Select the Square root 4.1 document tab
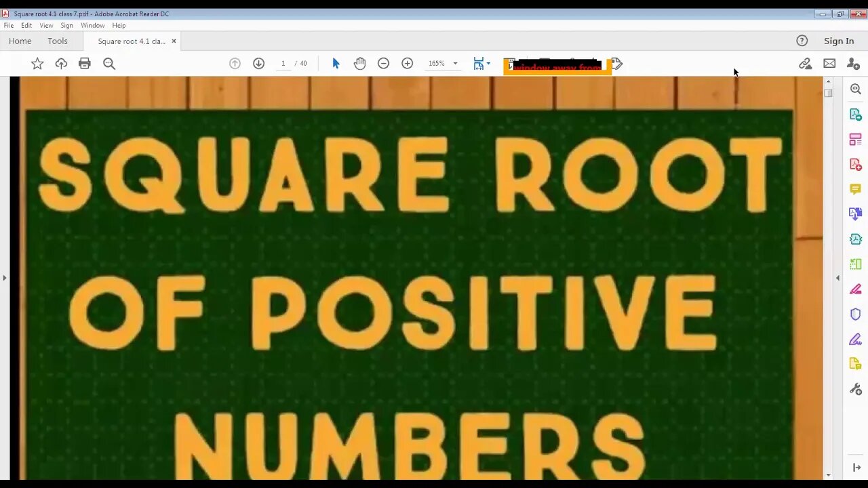 click(x=132, y=41)
